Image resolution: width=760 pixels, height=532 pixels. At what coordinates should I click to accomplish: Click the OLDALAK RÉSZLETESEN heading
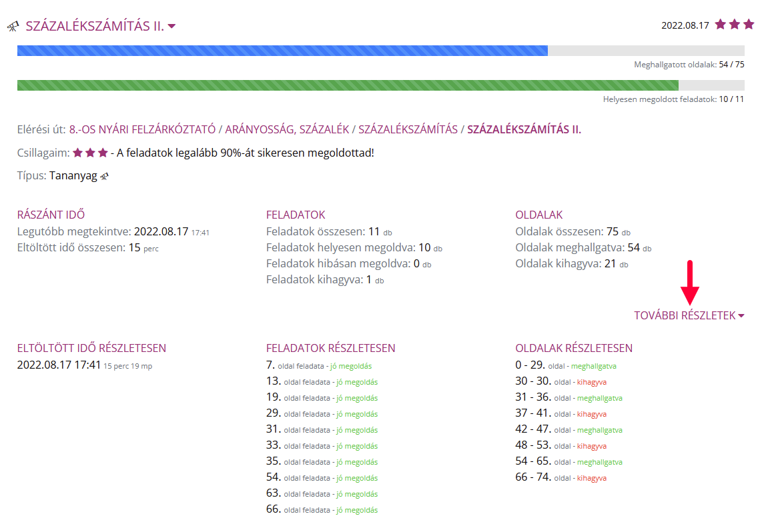click(x=574, y=348)
